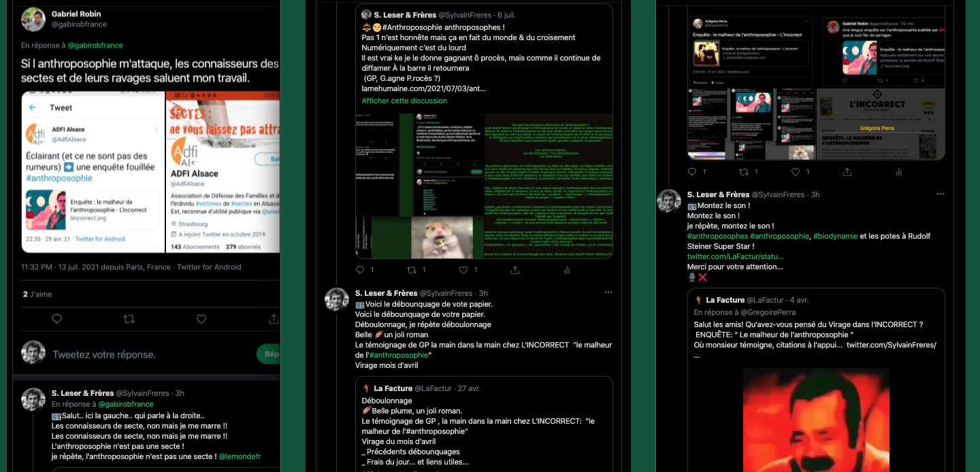This screenshot has width=980, height=472.
Task: Retweet the tweet showing the L'INCORRECT screenshots
Action: [x=744, y=172]
